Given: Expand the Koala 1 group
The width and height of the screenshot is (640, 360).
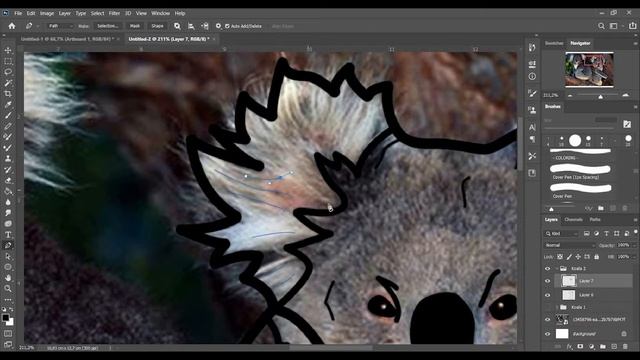Looking at the screenshot, I should [x=557, y=307].
